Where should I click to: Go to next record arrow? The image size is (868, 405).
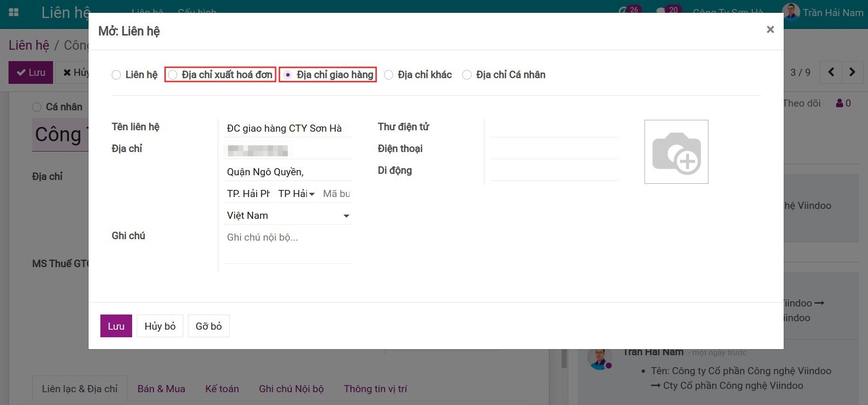(852, 72)
